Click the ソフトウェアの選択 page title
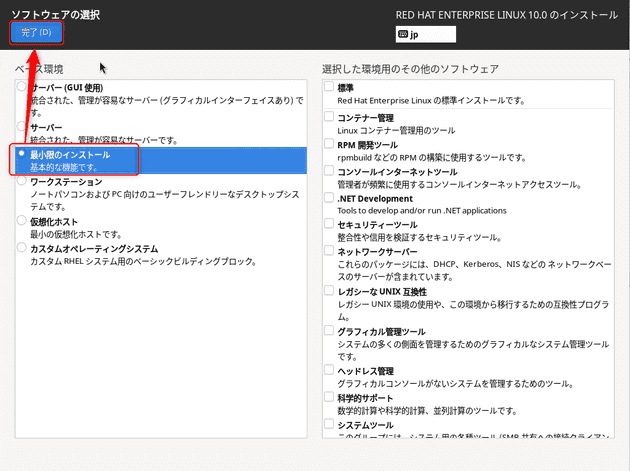This screenshot has height=471, width=630. tap(55, 15)
